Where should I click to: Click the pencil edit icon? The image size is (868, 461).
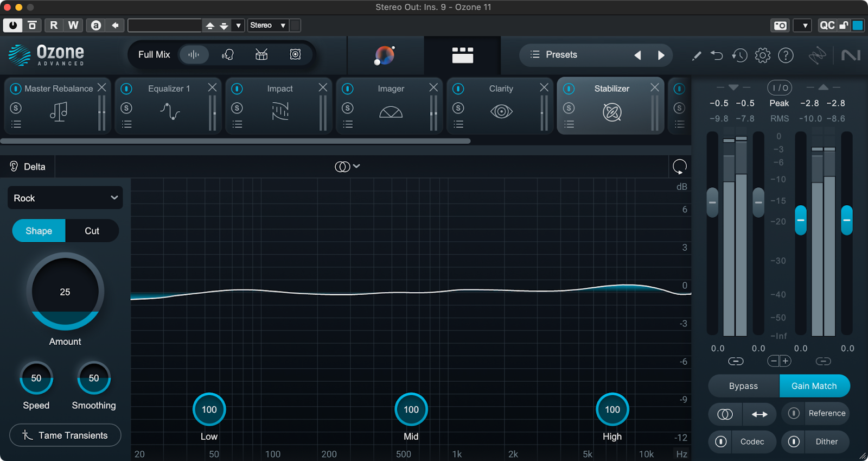pyautogui.click(x=697, y=55)
